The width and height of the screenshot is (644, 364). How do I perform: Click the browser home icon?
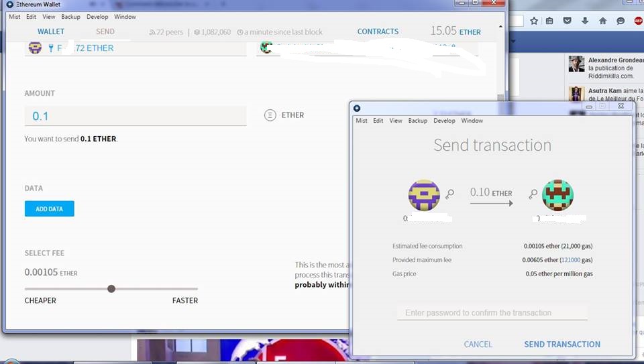(x=602, y=21)
